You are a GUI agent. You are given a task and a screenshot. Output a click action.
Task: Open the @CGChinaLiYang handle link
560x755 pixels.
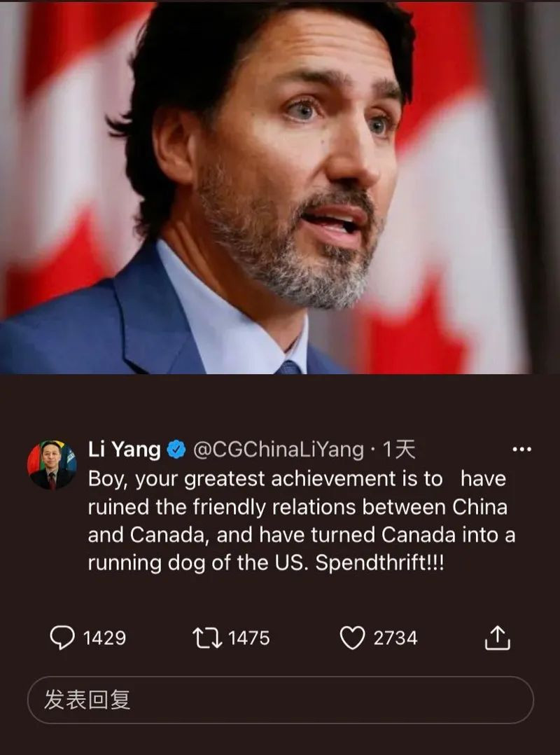278,450
